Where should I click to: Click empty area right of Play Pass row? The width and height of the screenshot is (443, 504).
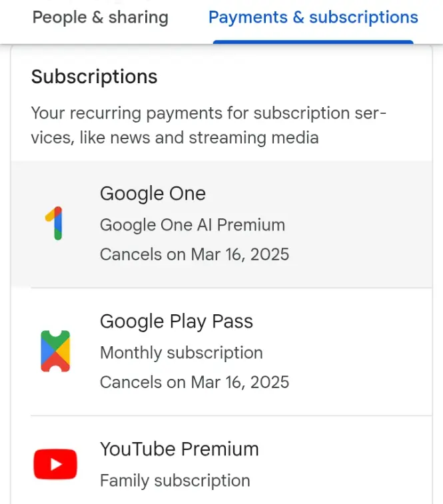click(360, 352)
